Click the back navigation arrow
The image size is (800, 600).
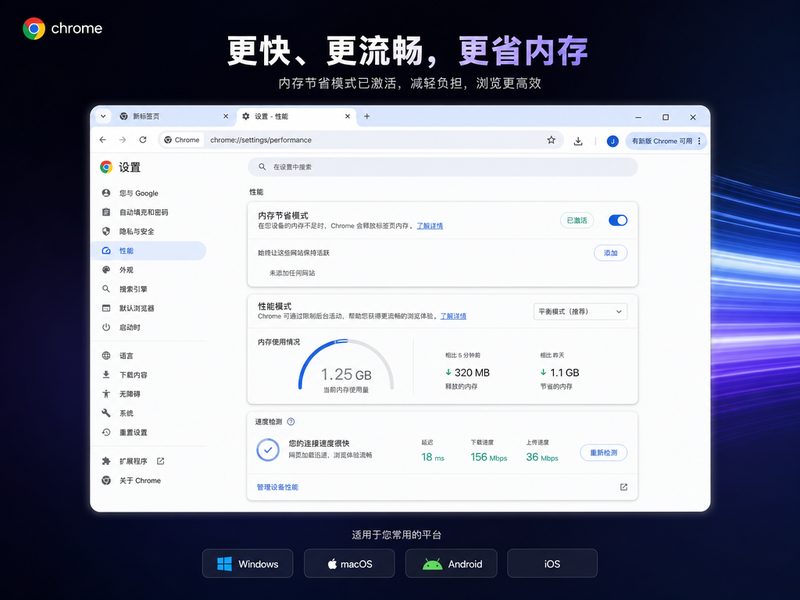[x=103, y=140]
